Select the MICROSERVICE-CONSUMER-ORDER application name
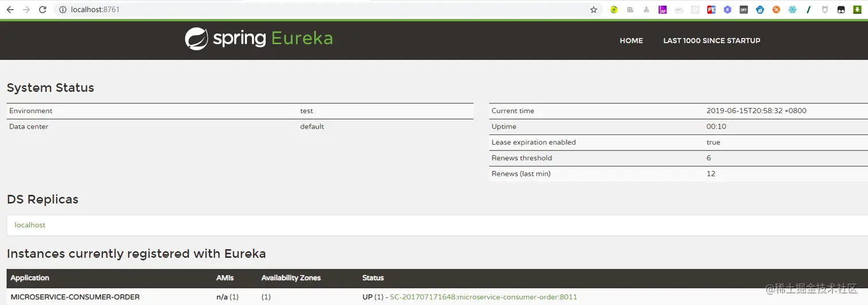 point(75,297)
